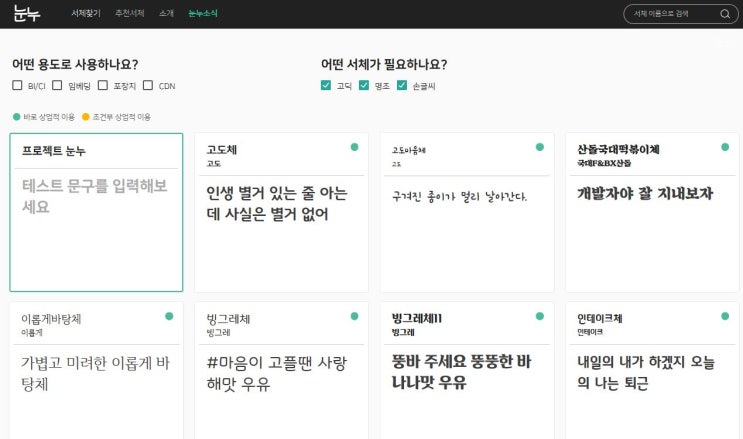
Task: Click preview text 개발자야 잘 지내보자
Action: (x=645, y=193)
